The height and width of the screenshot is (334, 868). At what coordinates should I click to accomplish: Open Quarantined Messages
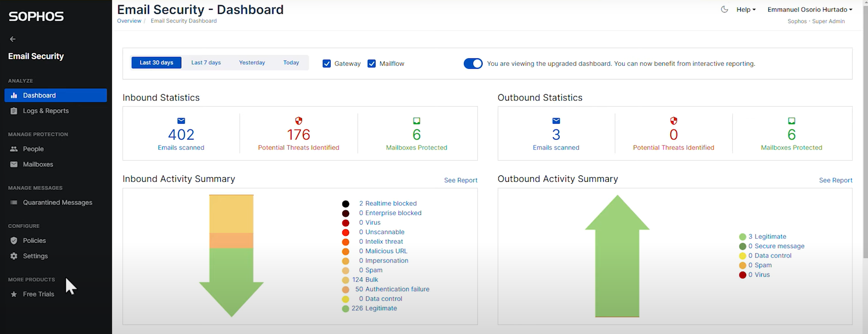coord(56,202)
